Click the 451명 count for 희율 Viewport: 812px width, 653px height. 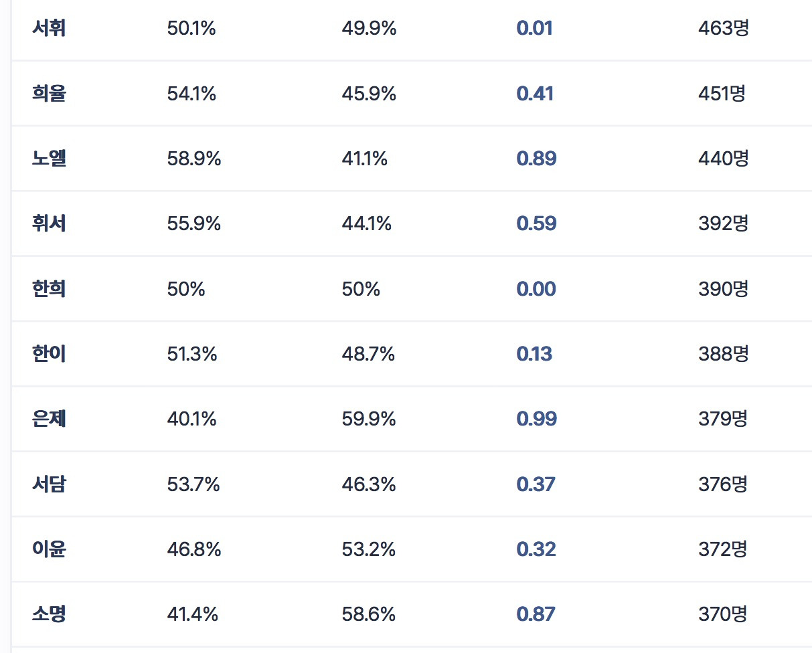pyautogui.click(x=722, y=94)
